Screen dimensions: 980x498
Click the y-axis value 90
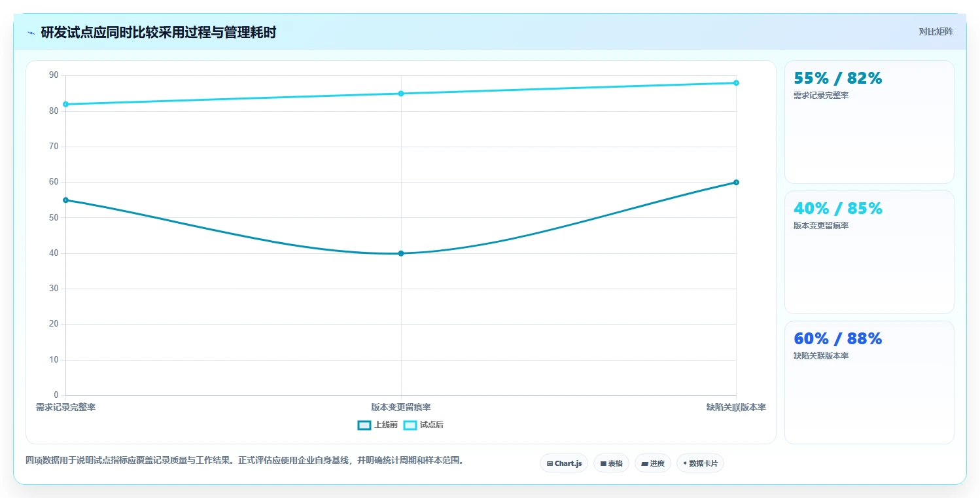(x=54, y=75)
